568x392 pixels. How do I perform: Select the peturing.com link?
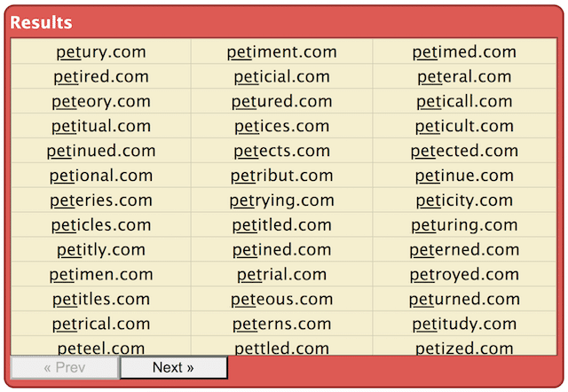(x=464, y=225)
